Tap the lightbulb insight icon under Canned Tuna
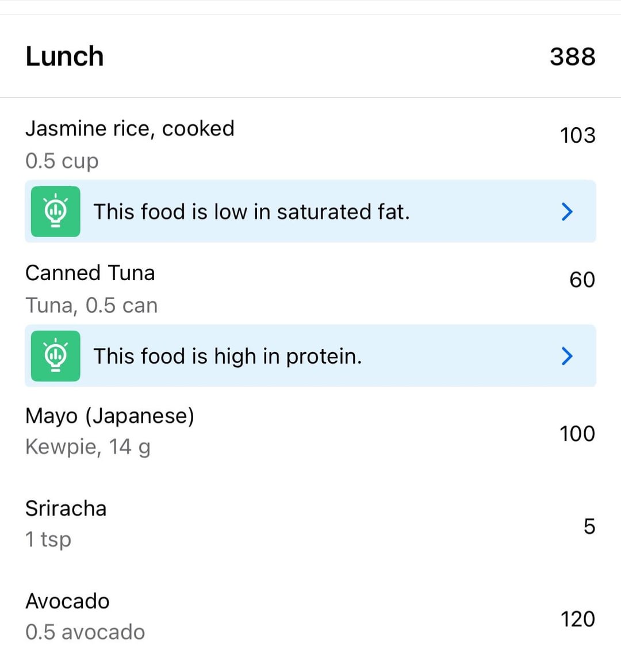Screen dimensions: 621x672 [x=55, y=356]
